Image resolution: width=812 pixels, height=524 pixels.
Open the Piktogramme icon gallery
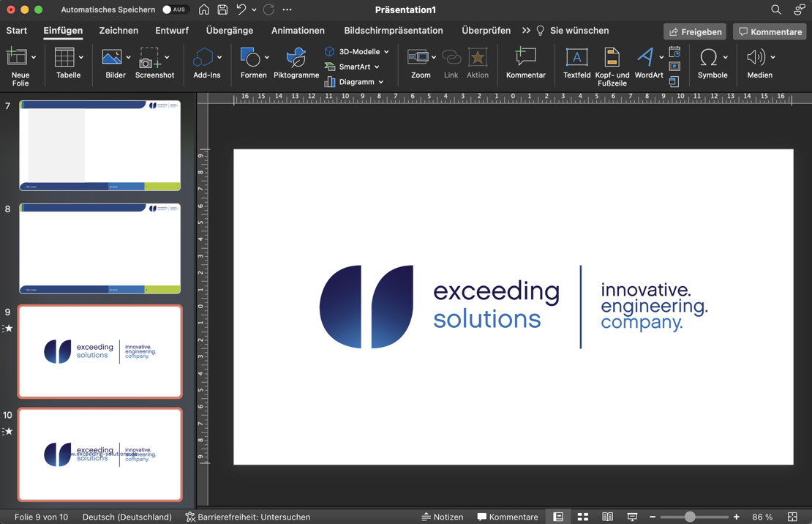tap(296, 63)
